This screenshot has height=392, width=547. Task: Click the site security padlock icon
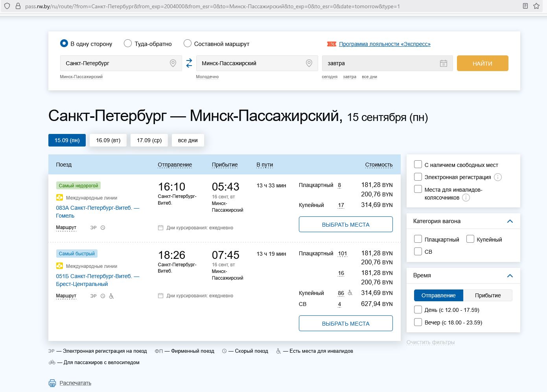click(18, 6)
